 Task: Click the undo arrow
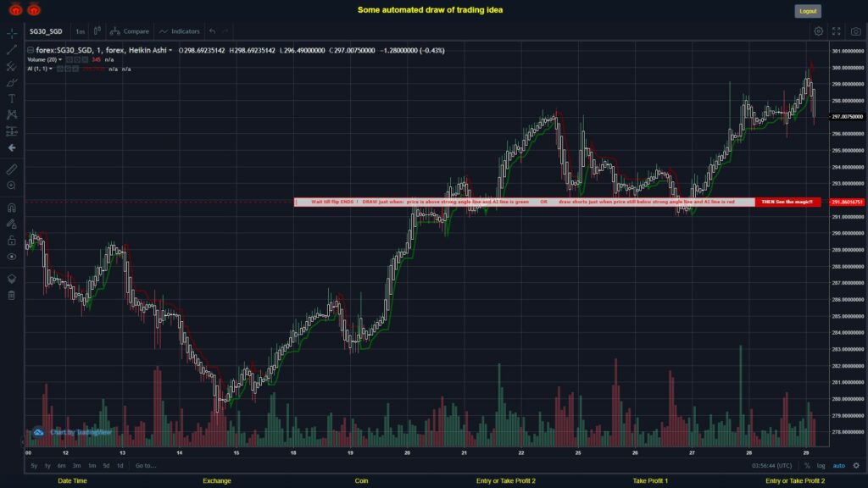[213, 31]
